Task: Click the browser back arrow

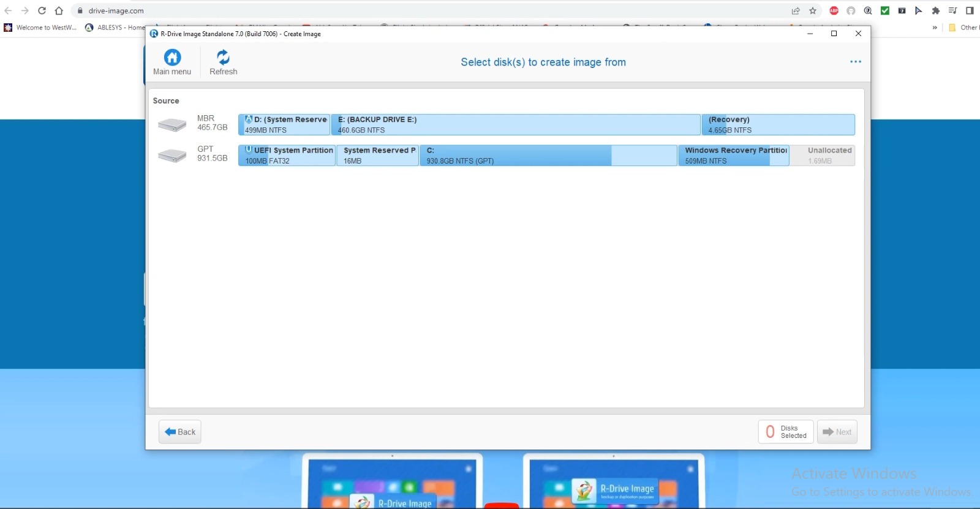Action: [x=8, y=10]
